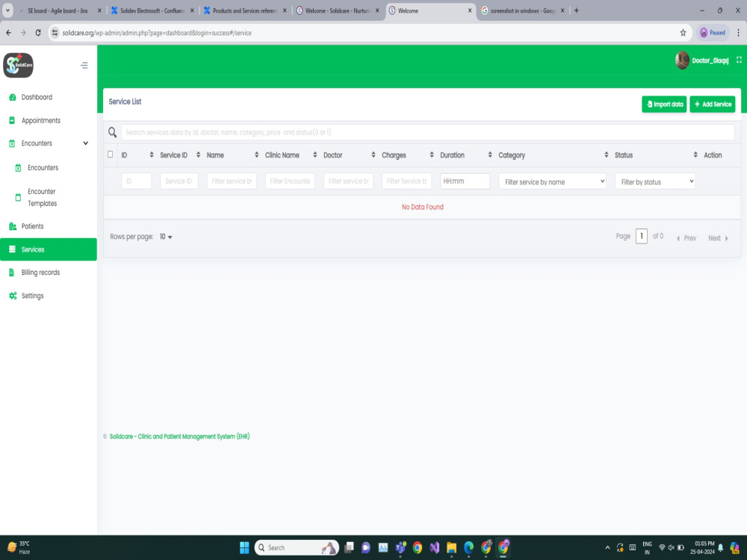Image resolution: width=747 pixels, height=560 pixels.
Task: Open Solidcare footer link
Action: [x=179, y=436]
